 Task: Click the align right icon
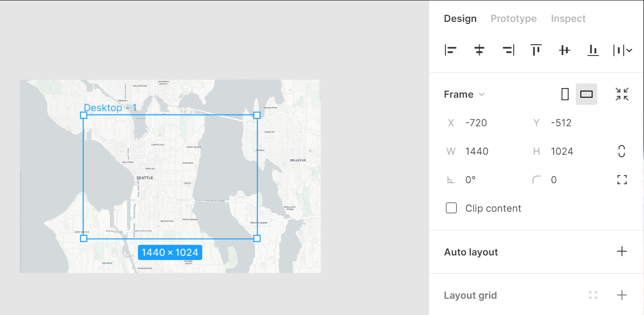click(x=508, y=50)
